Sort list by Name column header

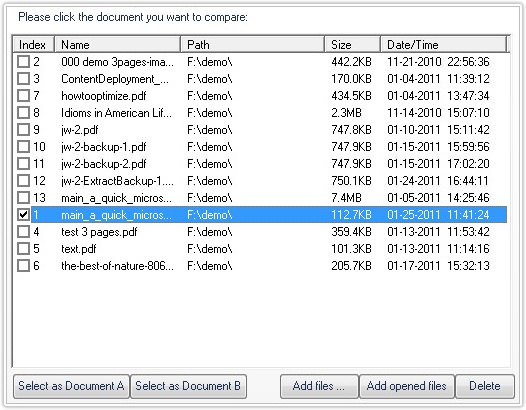(117, 45)
